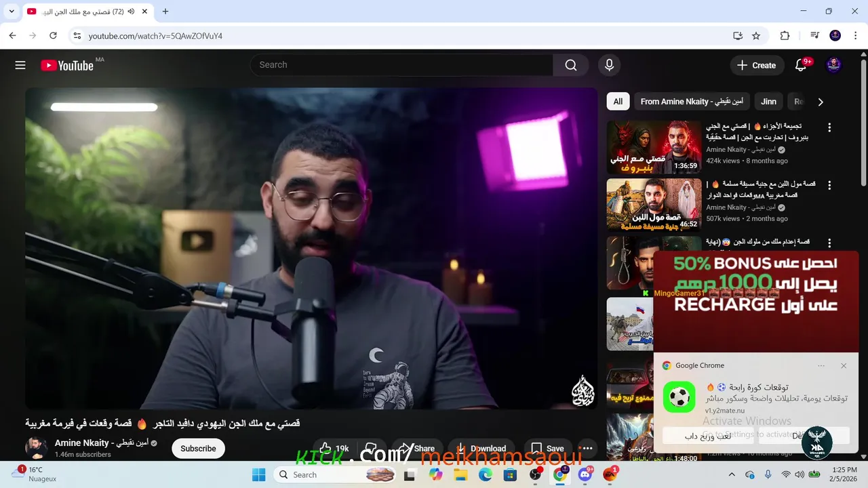
Task: Open the Chrome three-dot menu
Action: (855, 36)
